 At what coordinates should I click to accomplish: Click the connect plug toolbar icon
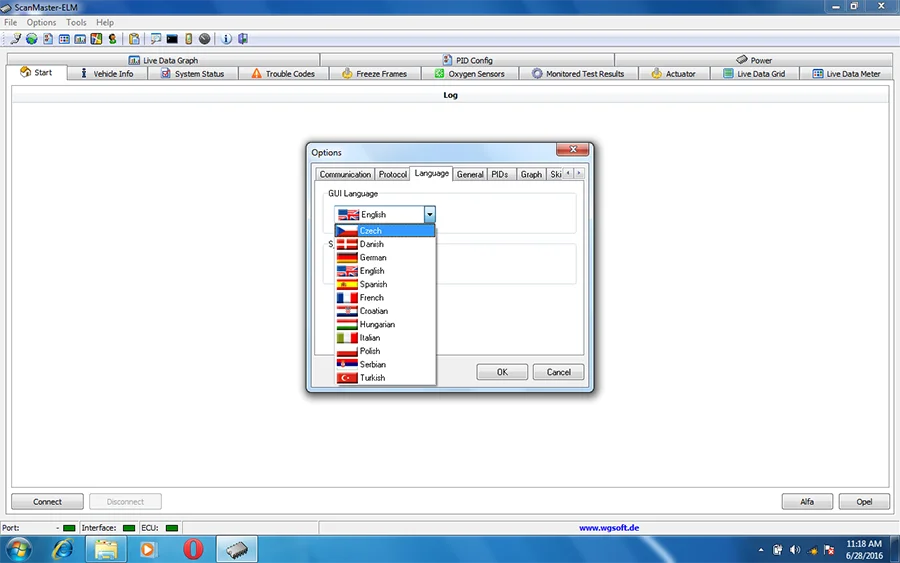pos(15,39)
